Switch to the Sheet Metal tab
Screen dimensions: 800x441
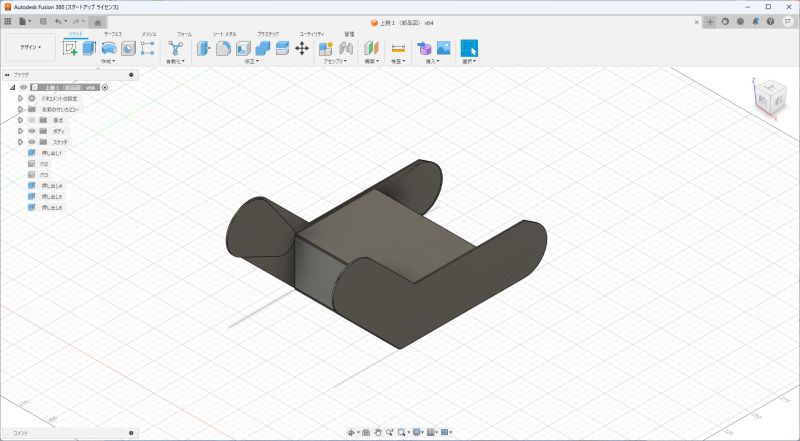pyautogui.click(x=224, y=34)
